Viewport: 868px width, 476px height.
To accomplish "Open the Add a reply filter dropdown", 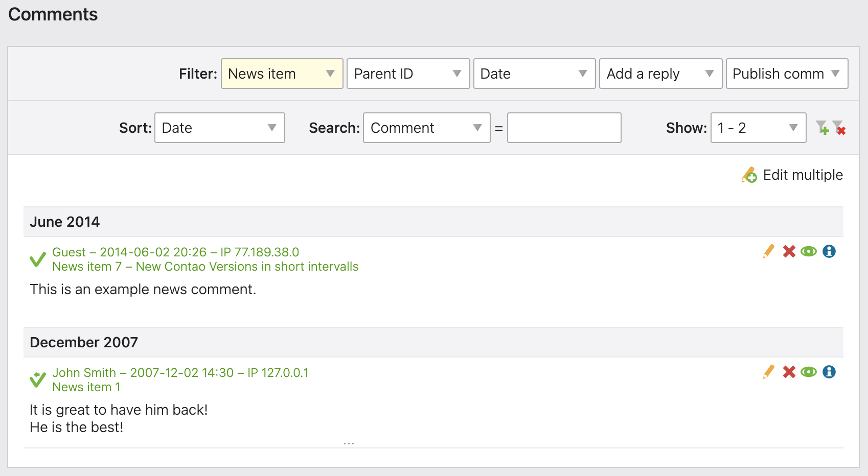I will tap(661, 74).
